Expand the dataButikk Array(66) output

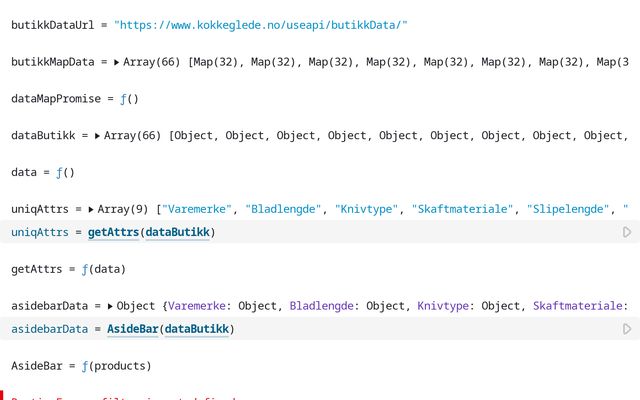click(x=98, y=135)
